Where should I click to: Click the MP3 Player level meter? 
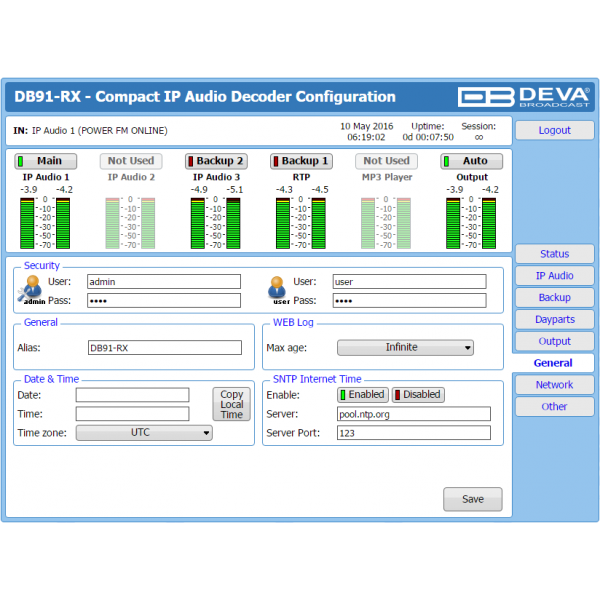pyautogui.click(x=386, y=223)
